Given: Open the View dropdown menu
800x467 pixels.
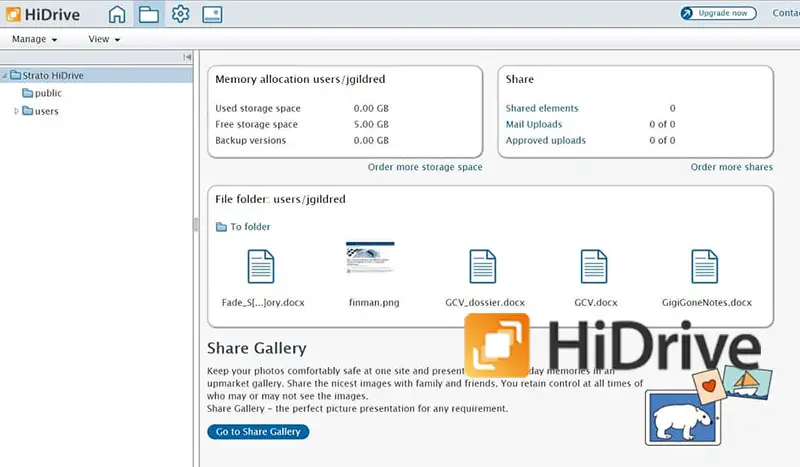Looking at the screenshot, I should click(104, 39).
